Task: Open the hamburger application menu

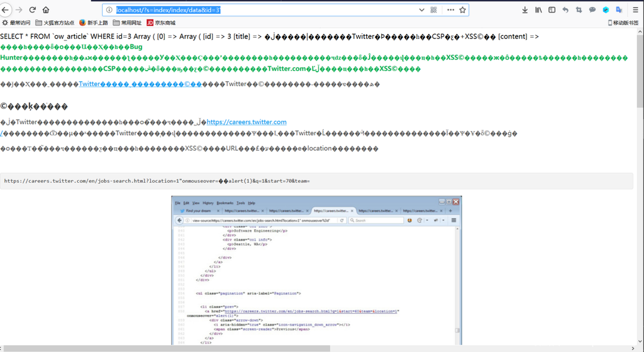Action: tap(635, 10)
